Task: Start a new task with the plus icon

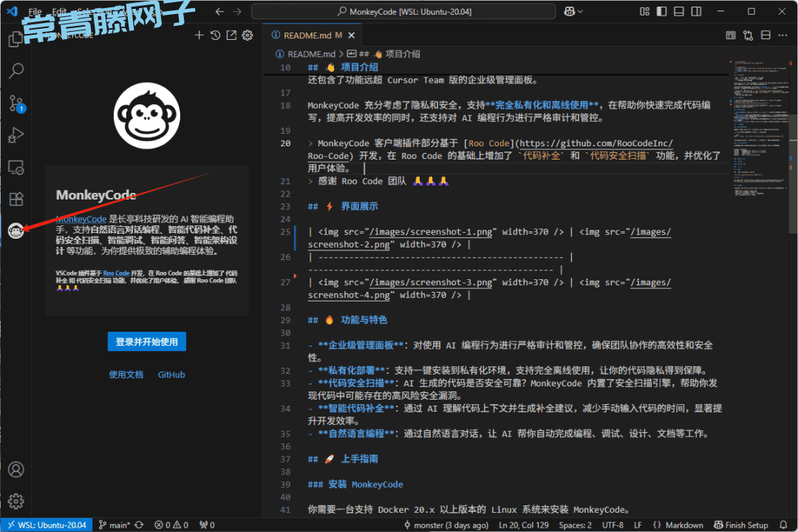Action: pos(199,35)
